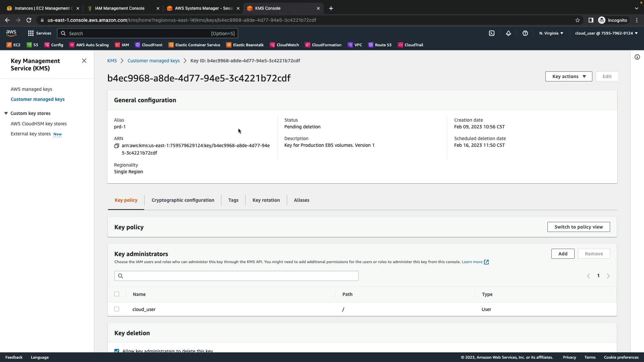Open the AWS CloudShell icon in the top bar
The height and width of the screenshot is (362, 644).
pos(492,33)
